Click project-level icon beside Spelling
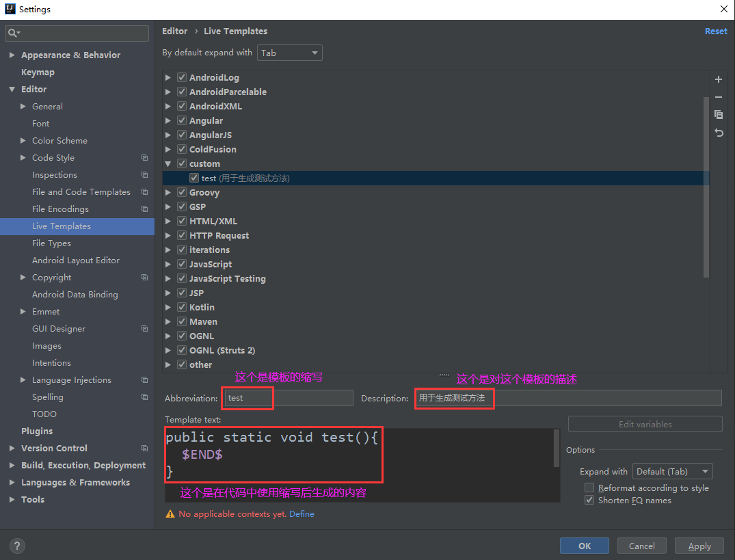 [144, 397]
